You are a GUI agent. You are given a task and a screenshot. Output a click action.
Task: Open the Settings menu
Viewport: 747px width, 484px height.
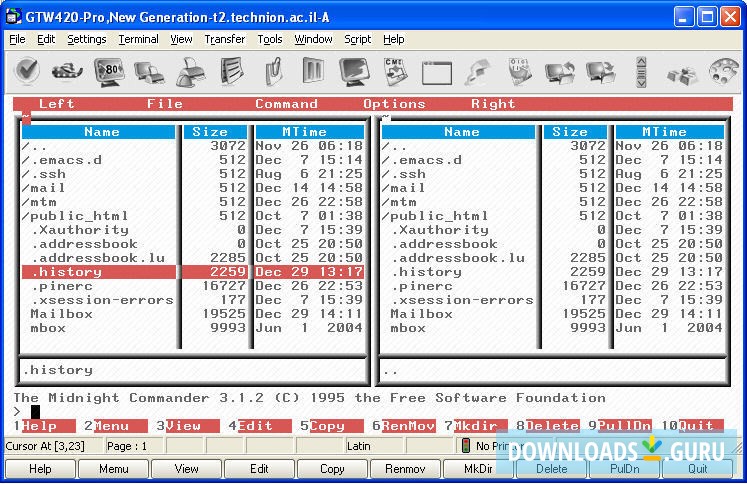click(87, 39)
